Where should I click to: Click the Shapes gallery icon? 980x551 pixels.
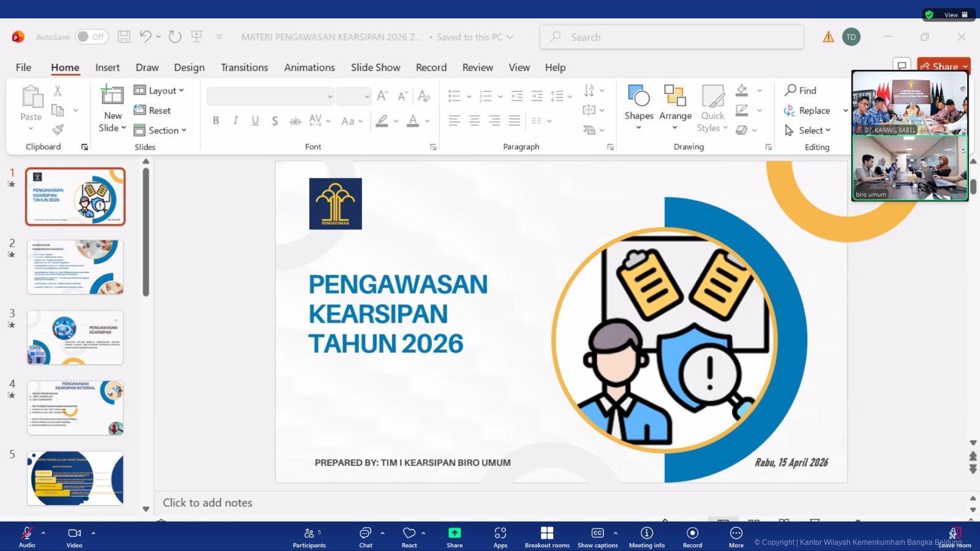pos(638,97)
